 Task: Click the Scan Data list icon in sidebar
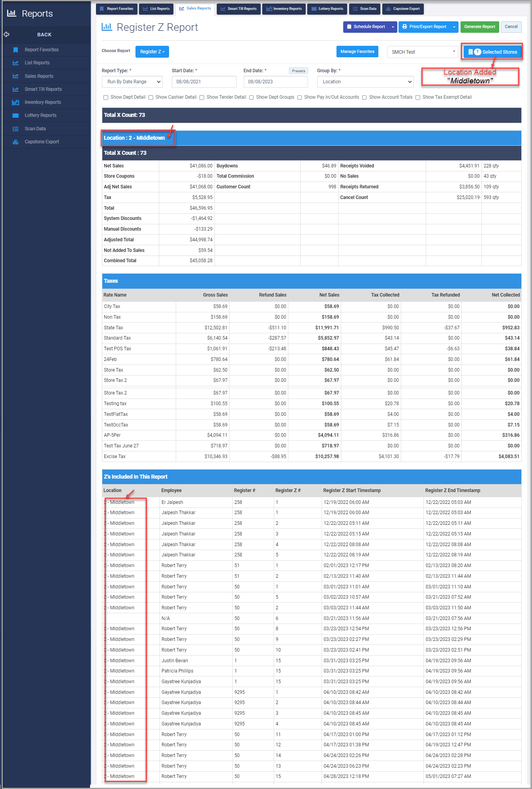[x=15, y=129]
